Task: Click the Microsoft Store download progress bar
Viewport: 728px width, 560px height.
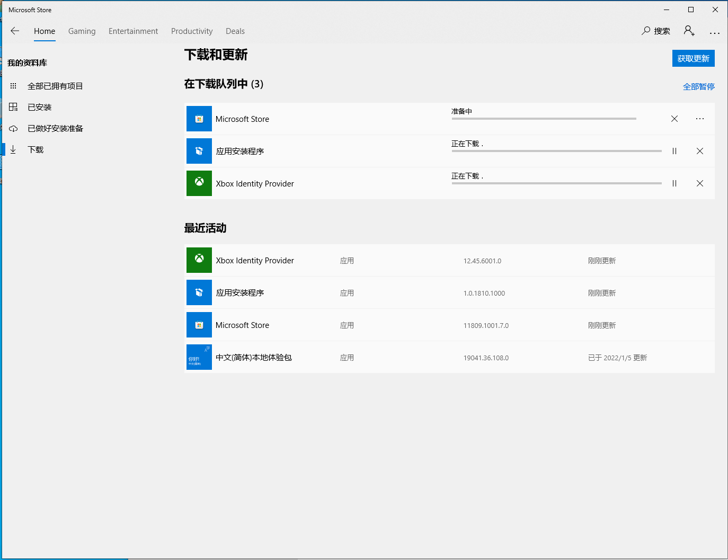Action: (544, 119)
